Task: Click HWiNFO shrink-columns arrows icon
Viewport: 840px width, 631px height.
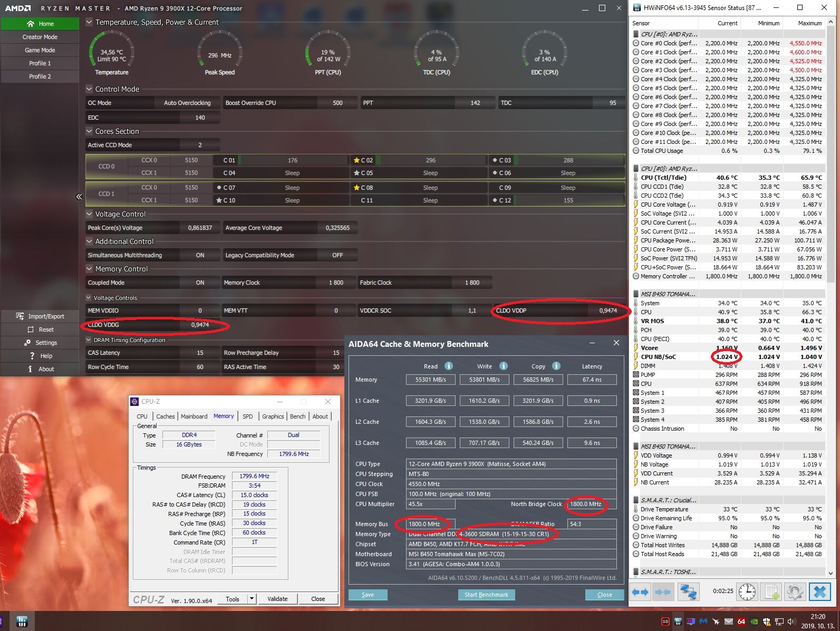Action: [x=662, y=592]
